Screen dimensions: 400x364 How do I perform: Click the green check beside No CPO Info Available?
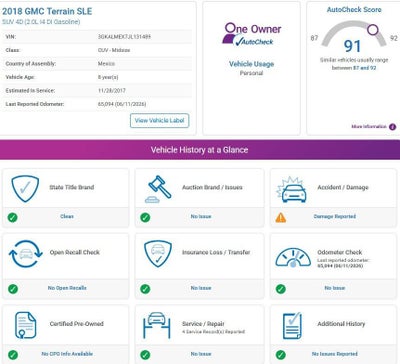(x=13, y=355)
